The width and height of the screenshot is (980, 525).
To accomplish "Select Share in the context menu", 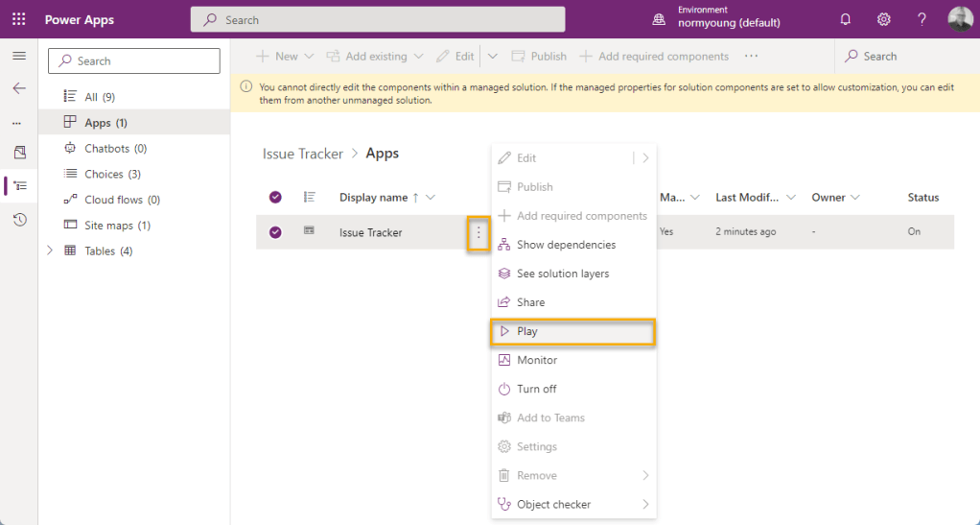I will [x=573, y=302].
